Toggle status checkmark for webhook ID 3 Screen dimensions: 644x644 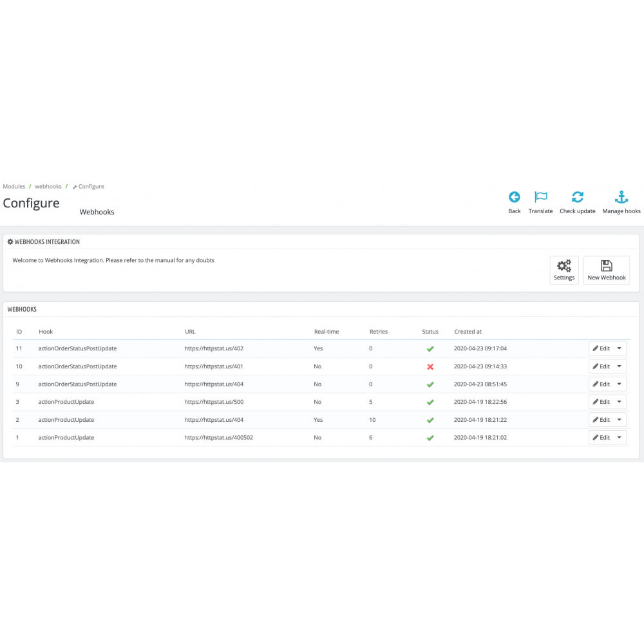pyautogui.click(x=430, y=402)
